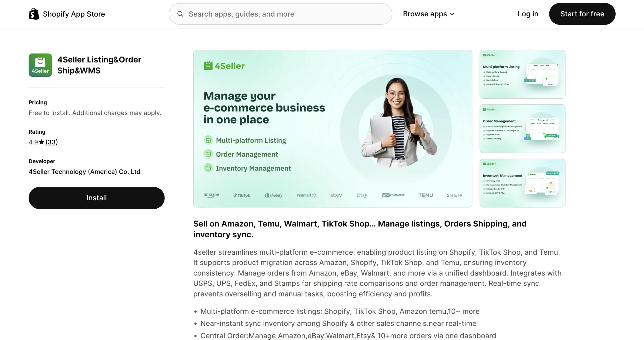Open the Order Management thumbnail
This screenshot has height=340, width=644.
522,129
